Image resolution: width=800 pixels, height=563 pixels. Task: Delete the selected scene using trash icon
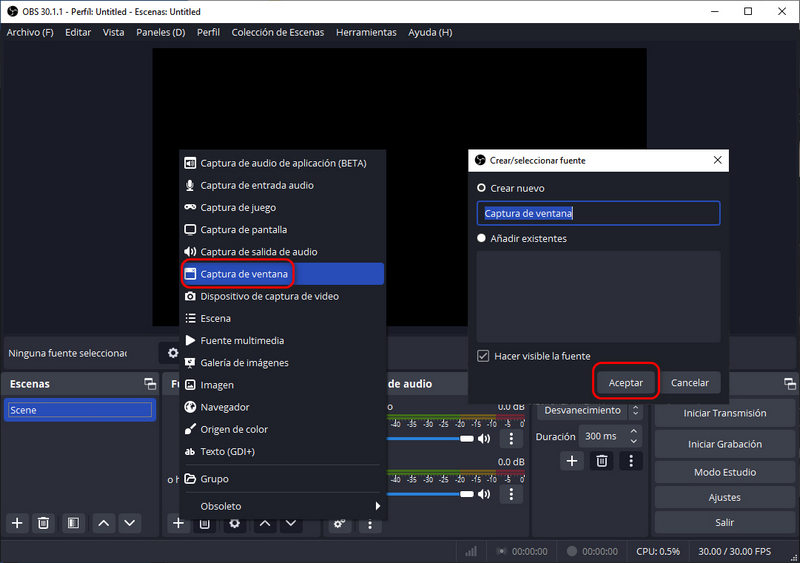coord(44,522)
